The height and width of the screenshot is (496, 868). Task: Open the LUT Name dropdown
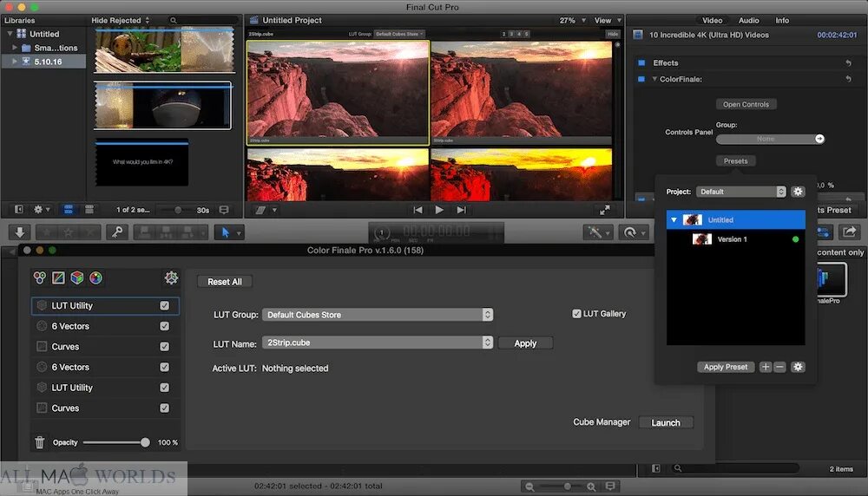coord(378,343)
